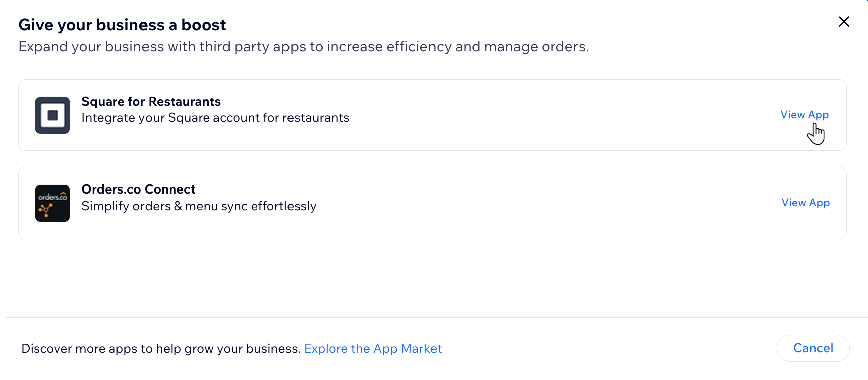Select the Square integration description text
Screen dimensions: 868x380
click(x=215, y=118)
